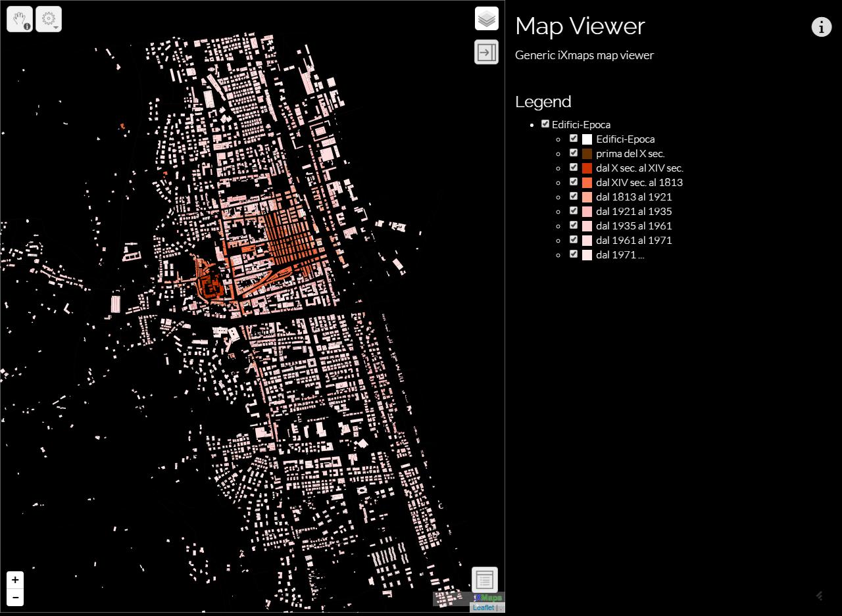Open the legend list button on map

485,580
